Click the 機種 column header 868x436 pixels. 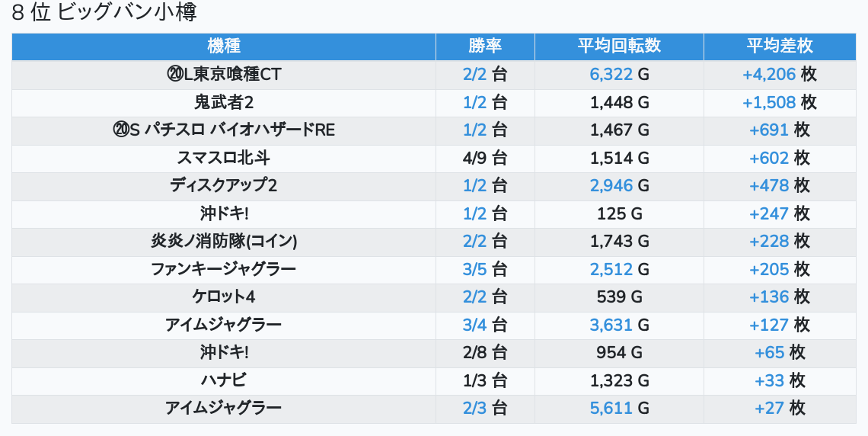223,46
